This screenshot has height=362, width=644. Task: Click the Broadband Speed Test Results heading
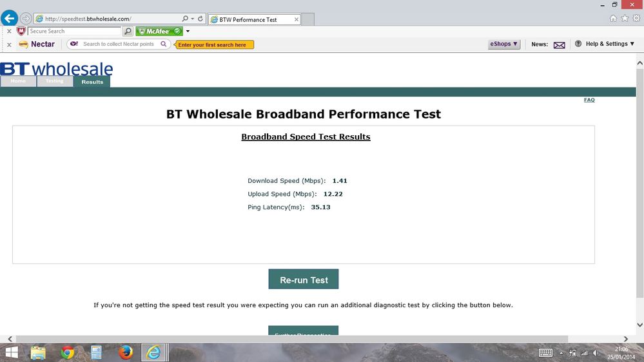tap(306, 137)
